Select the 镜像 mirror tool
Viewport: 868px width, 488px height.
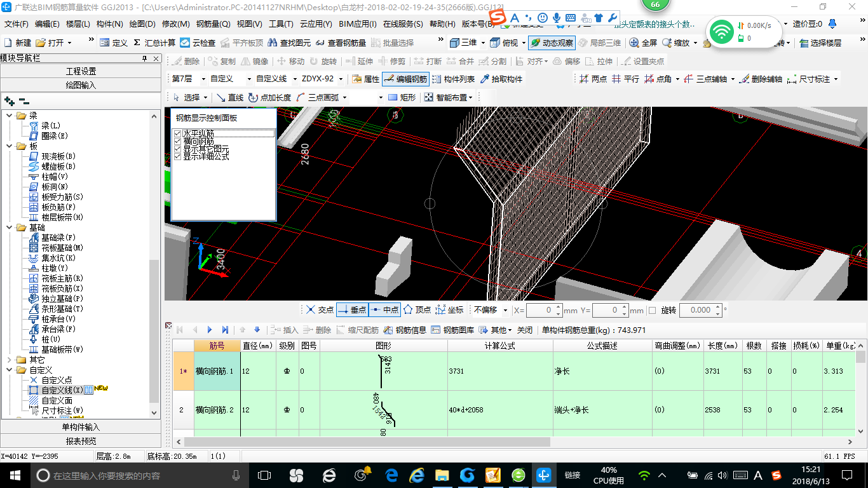click(254, 62)
